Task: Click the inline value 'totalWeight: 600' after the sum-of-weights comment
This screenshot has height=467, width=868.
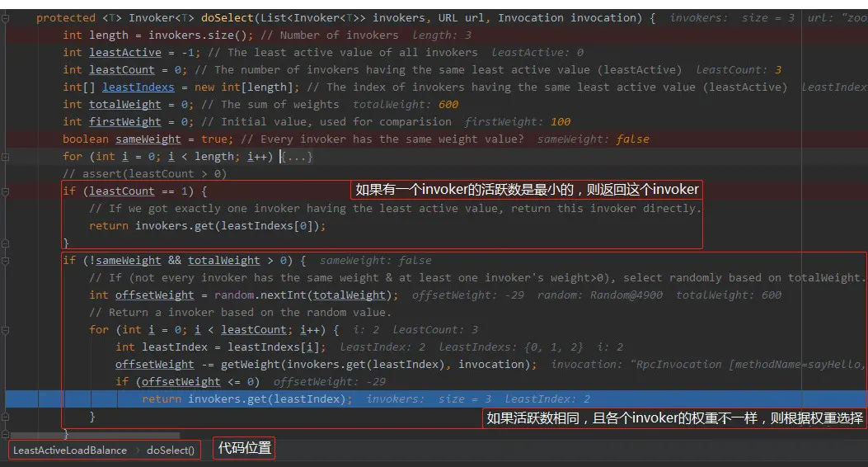Action: tap(406, 104)
